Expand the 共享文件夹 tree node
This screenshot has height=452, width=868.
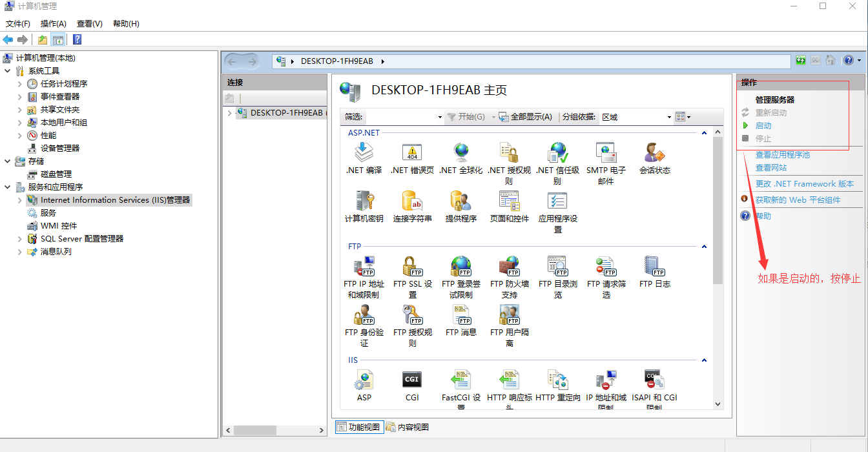pos(19,110)
